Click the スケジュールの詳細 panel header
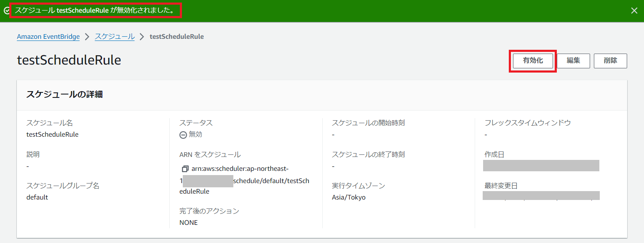Image resolution: width=644 pixels, height=243 pixels. tap(64, 94)
